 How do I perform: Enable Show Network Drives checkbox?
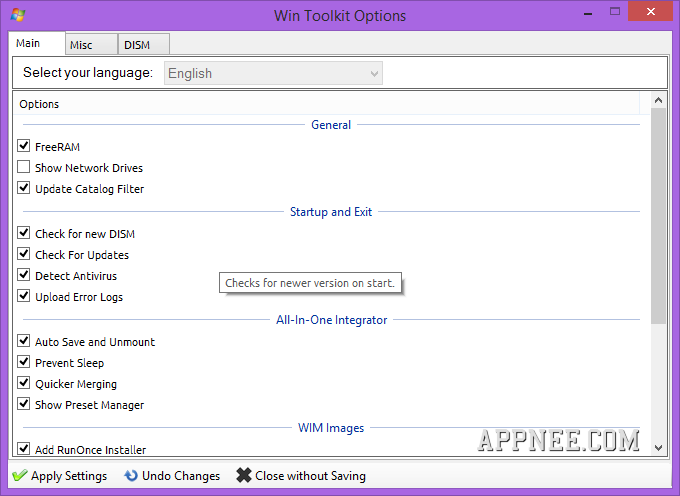click(x=23, y=167)
